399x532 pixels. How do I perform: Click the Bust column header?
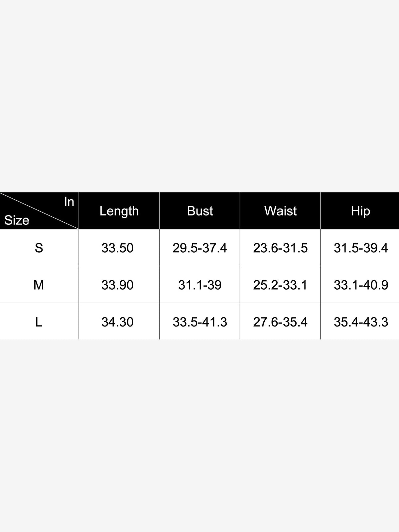[x=199, y=211]
